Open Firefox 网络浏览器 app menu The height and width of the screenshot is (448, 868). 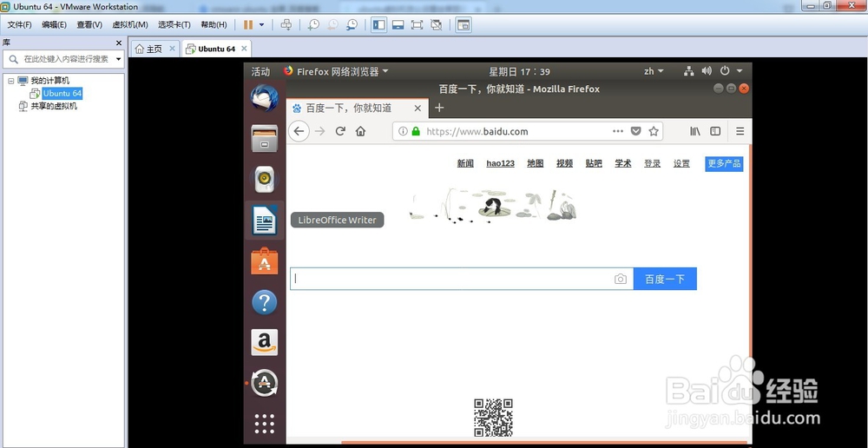[x=336, y=71]
